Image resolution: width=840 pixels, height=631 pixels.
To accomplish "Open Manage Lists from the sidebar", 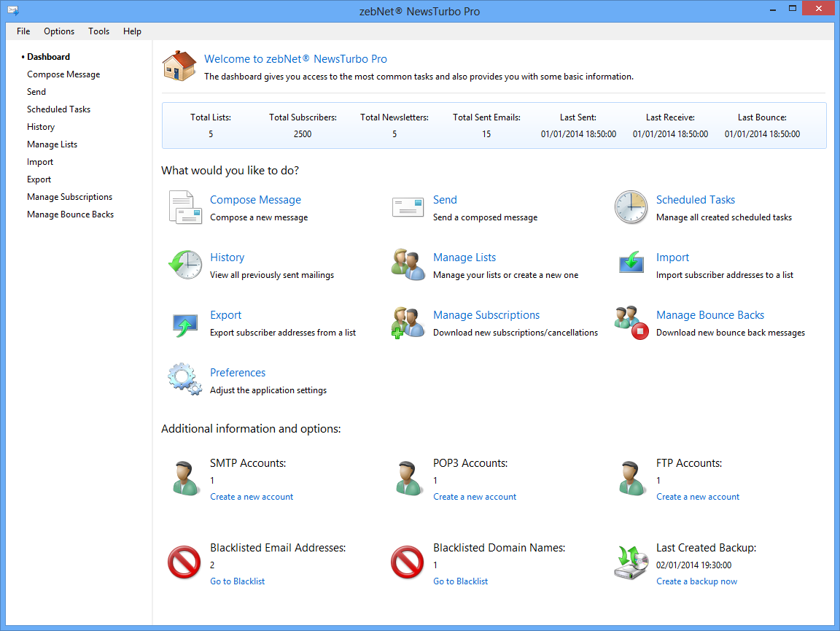I will pyautogui.click(x=52, y=144).
